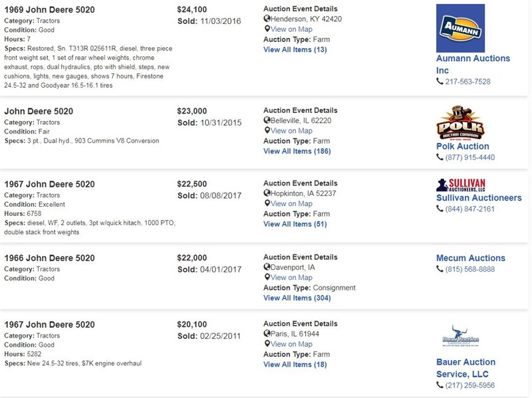Open Mecum Auctions company link

pos(471,258)
